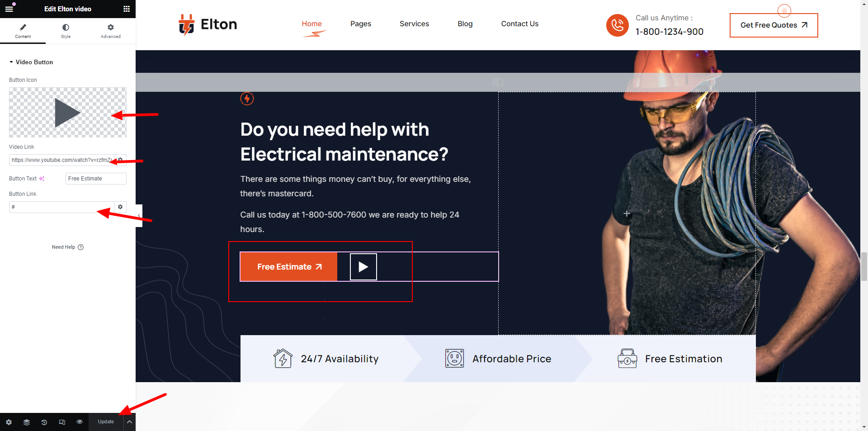Click the Button Link options gear
Screen dimensions: 868x431
(120, 207)
